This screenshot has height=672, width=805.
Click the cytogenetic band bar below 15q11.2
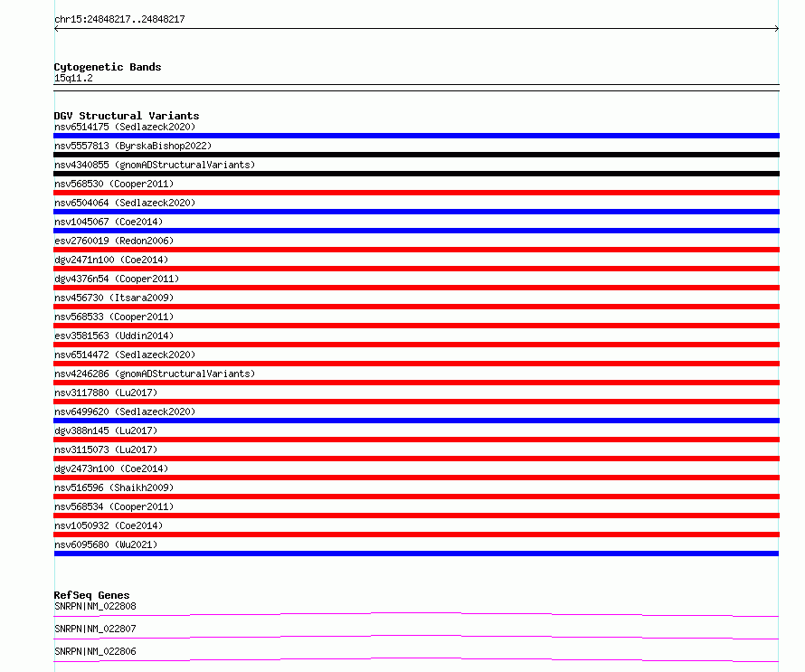(x=416, y=88)
